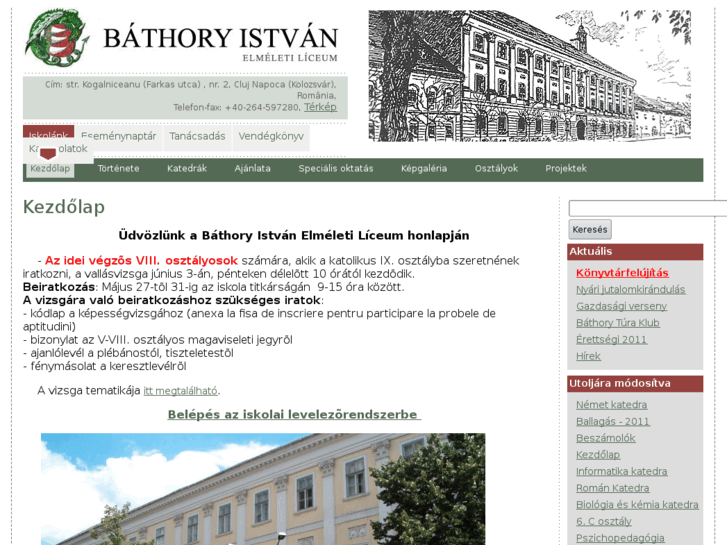Open Kezdőlap link under Utoljára módosítva
Viewport: 727px width, 545px height.
pyautogui.click(x=598, y=455)
